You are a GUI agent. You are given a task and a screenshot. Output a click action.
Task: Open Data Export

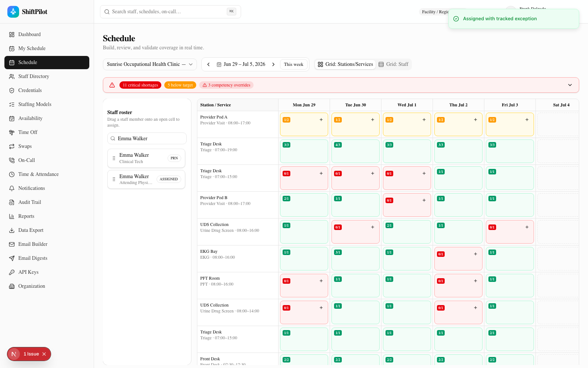coord(47,230)
